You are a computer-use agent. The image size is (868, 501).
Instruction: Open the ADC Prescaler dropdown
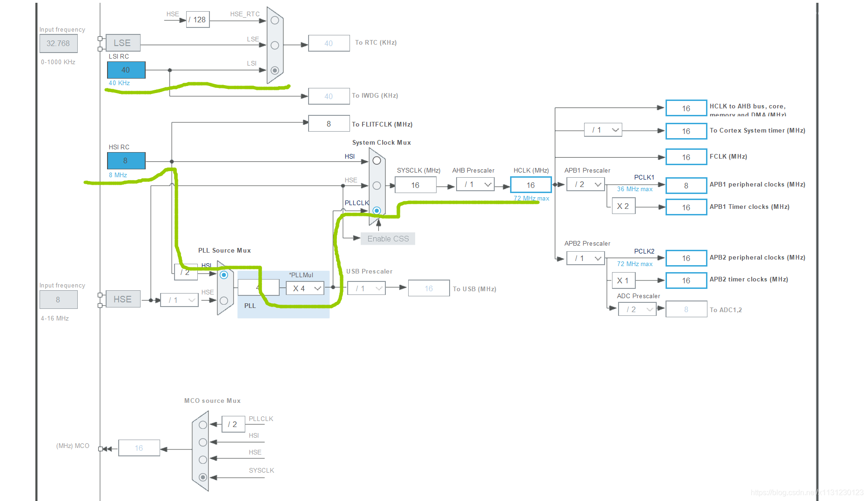click(637, 309)
